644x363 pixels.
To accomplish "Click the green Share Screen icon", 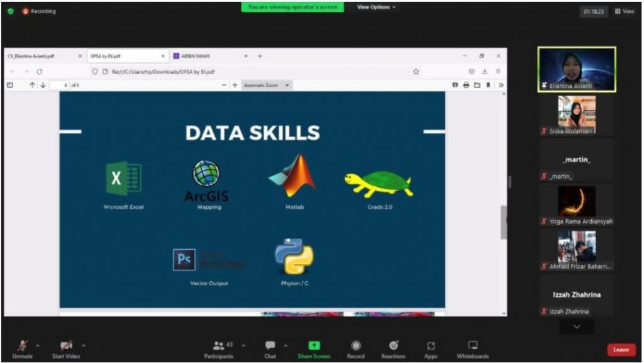I will coord(314,345).
